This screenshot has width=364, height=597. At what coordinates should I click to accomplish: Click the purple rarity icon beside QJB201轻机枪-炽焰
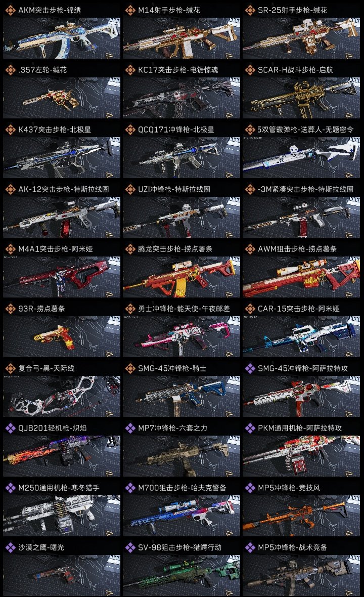click(10, 428)
